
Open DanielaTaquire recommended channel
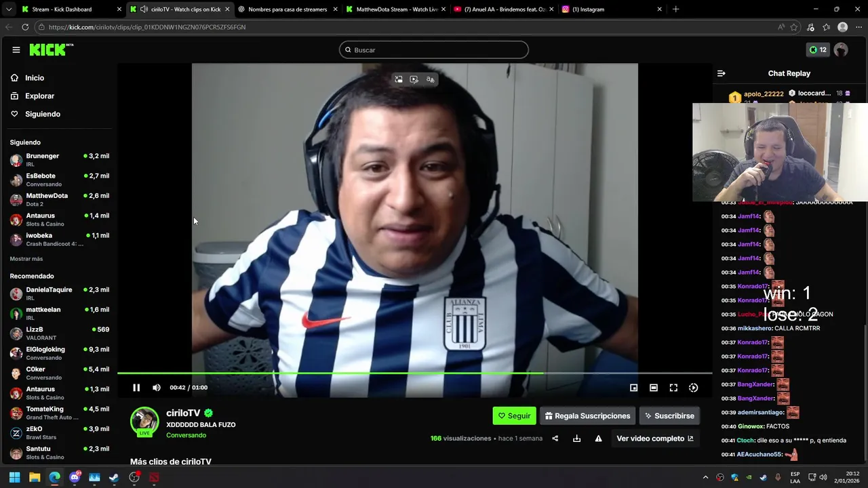click(60, 293)
